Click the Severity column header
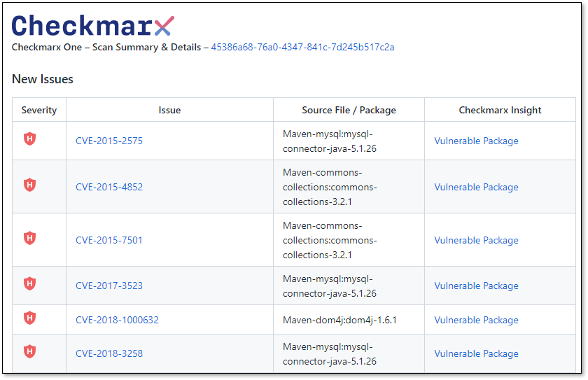The image size is (588, 380). 39,110
